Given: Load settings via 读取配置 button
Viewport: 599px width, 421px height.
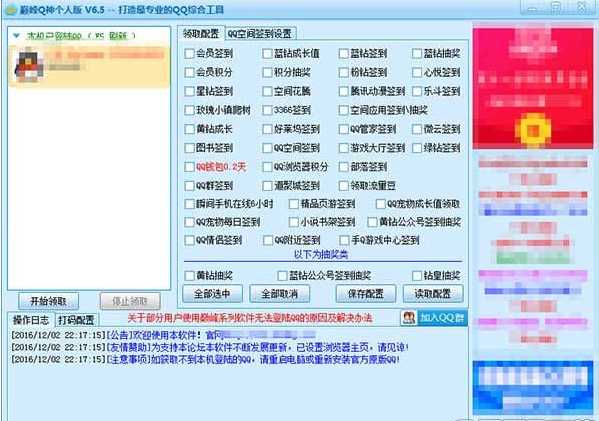Looking at the screenshot, I should 433,294.
